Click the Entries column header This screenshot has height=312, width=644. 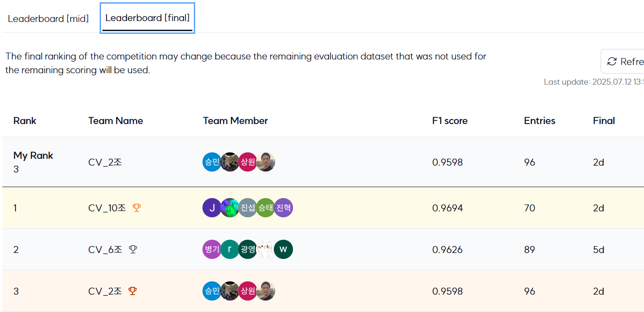[x=540, y=121]
